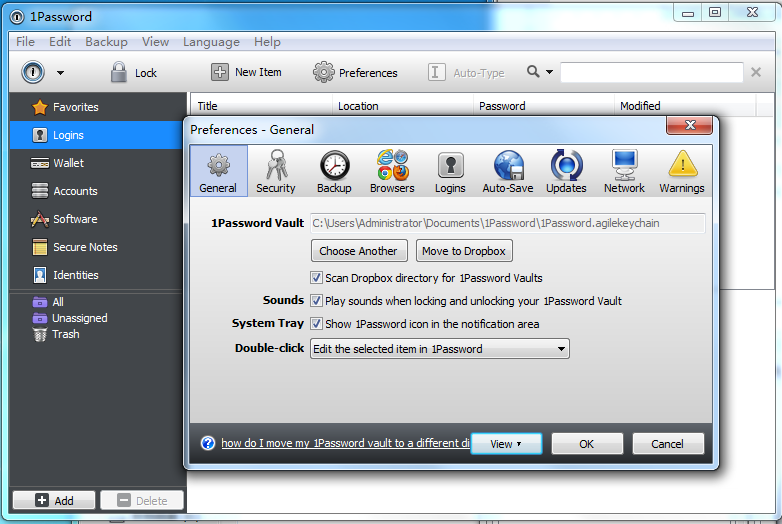782x524 pixels.
Task: Open the Updates preferences section
Action: tap(566, 171)
